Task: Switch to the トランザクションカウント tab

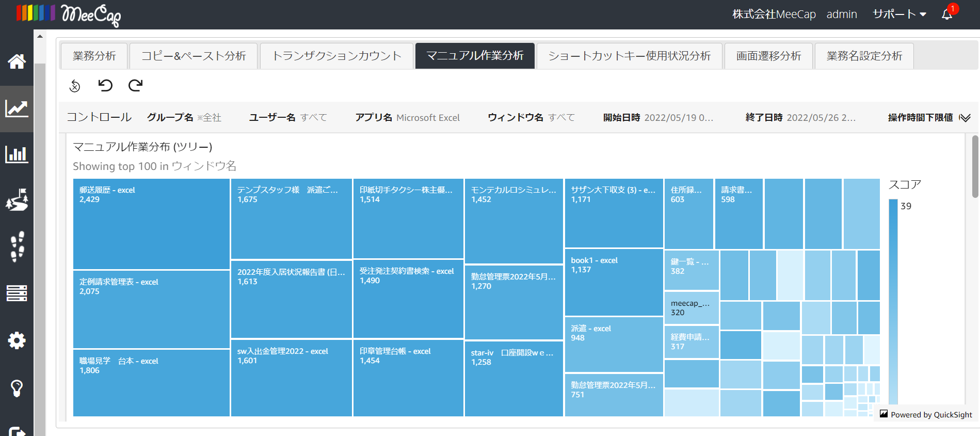Action: (336, 56)
